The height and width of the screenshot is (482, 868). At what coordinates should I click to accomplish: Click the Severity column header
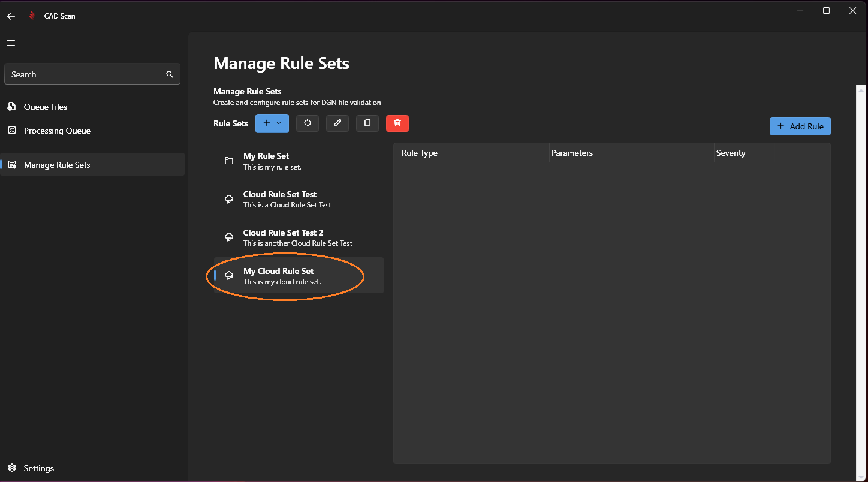731,153
